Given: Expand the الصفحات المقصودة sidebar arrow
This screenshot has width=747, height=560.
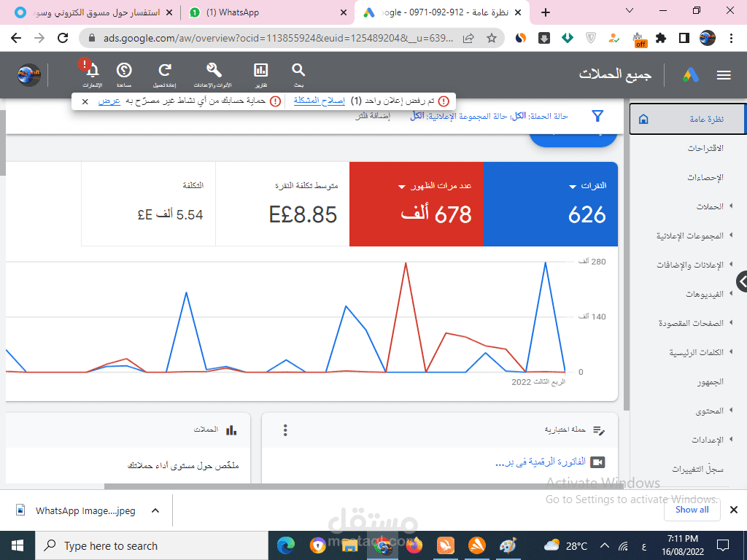Looking at the screenshot, I should pyautogui.click(x=731, y=322).
